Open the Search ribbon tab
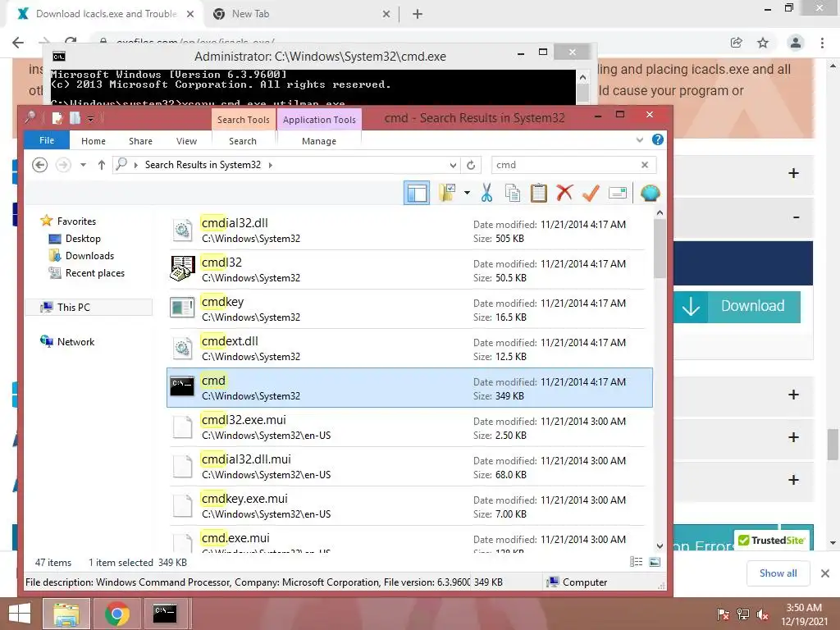 (243, 141)
